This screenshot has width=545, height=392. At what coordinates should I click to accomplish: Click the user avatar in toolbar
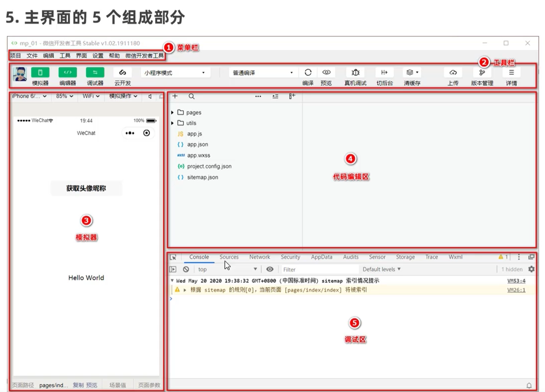(x=20, y=74)
